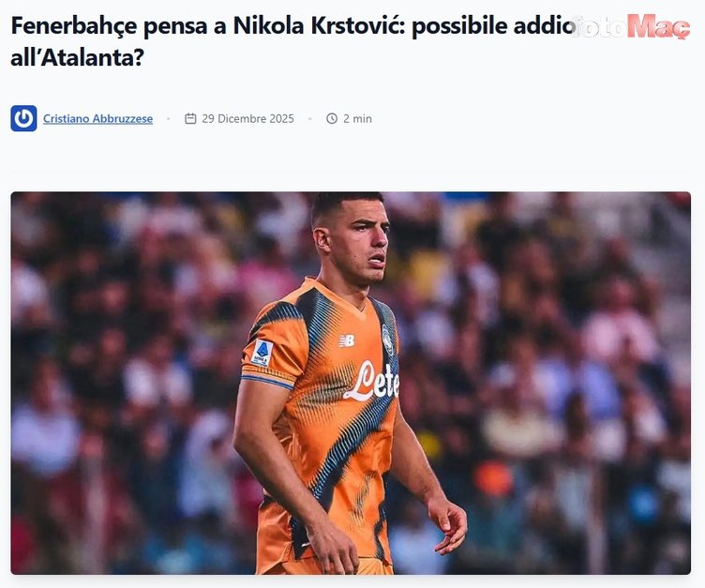Click the all'Atalanta? headline second line
The height and width of the screenshot is (588, 705).
click(77, 57)
